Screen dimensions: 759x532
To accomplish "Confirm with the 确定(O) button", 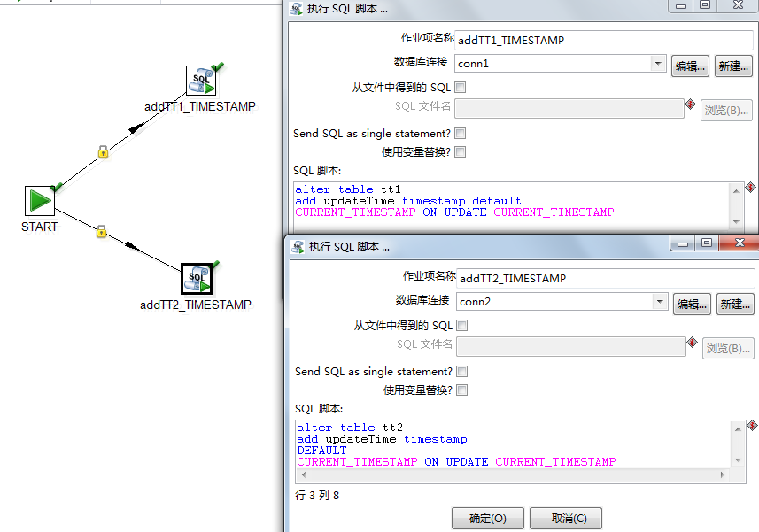I will click(x=488, y=519).
